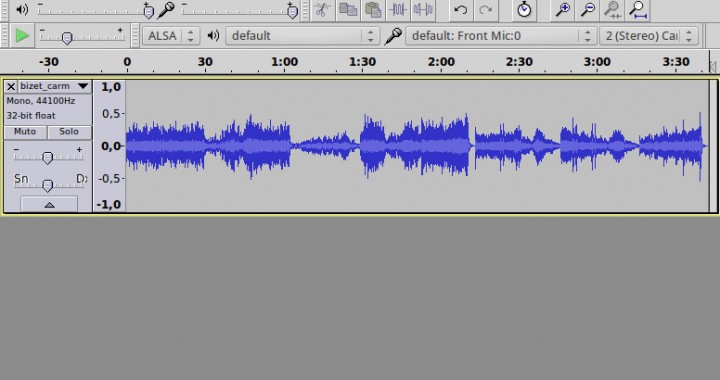The height and width of the screenshot is (380, 720).
Task: Click the -0,5 value on vertical scale
Action: point(109,178)
